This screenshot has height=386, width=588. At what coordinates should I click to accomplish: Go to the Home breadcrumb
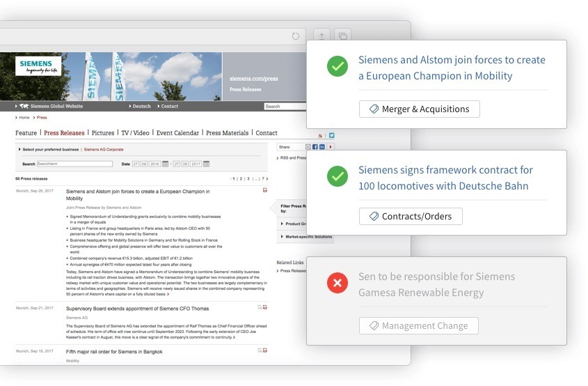(x=24, y=118)
